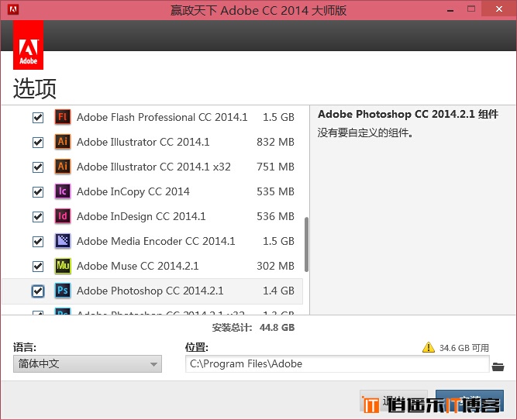Uncheck Adobe Flash Professional CC 2014.1

38,117
